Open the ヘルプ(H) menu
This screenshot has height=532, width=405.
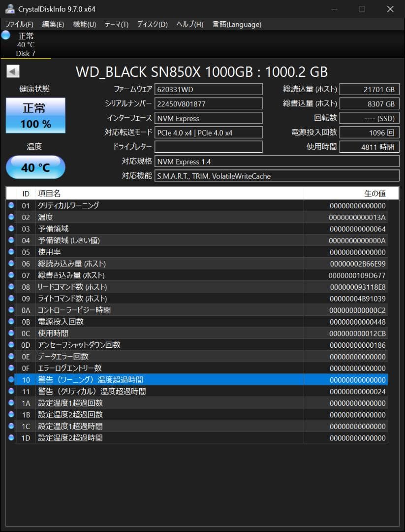tap(189, 24)
